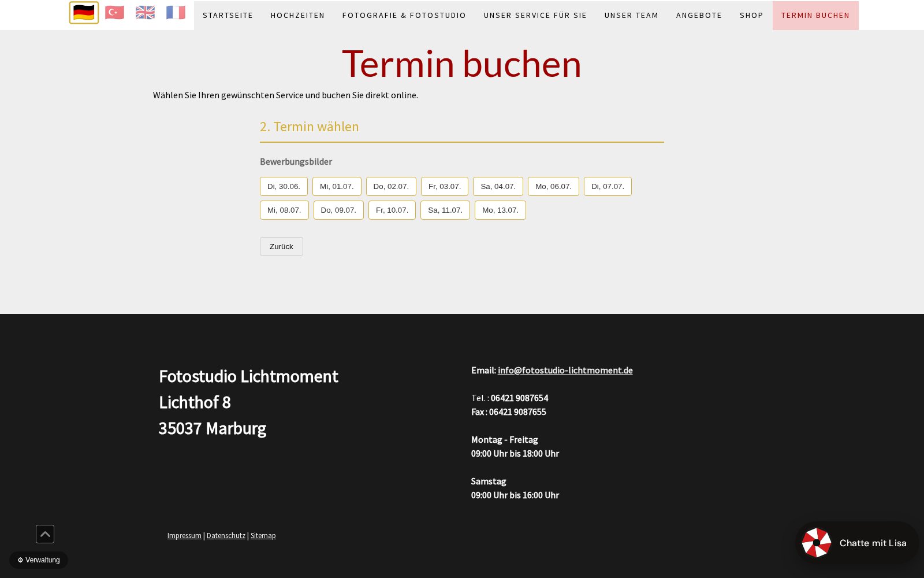Start chat with Chatte mit Lisa

coord(857,543)
